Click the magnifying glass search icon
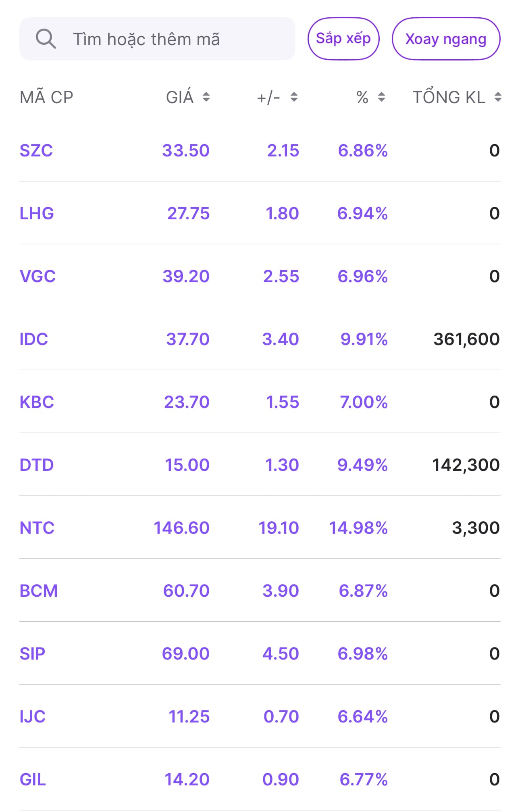Image resolution: width=520 pixels, height=812 pixels. [x=46, y=39]
